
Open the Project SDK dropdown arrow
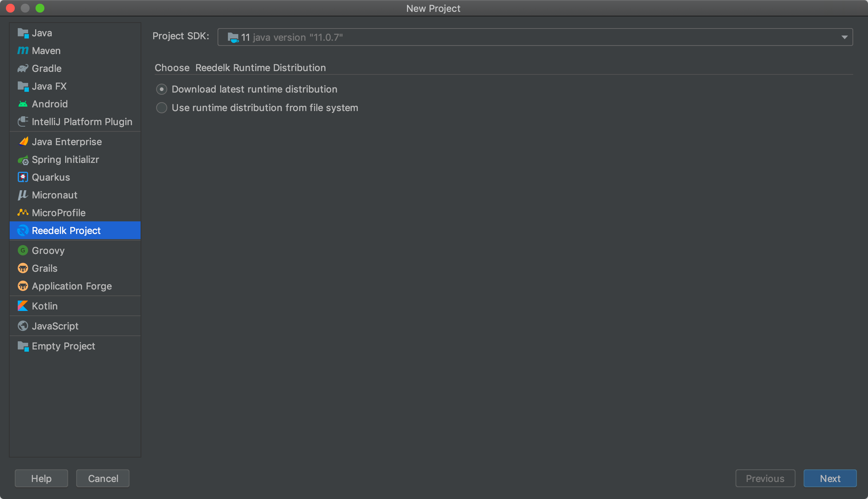pyautogui.click(x=844, y=37)
